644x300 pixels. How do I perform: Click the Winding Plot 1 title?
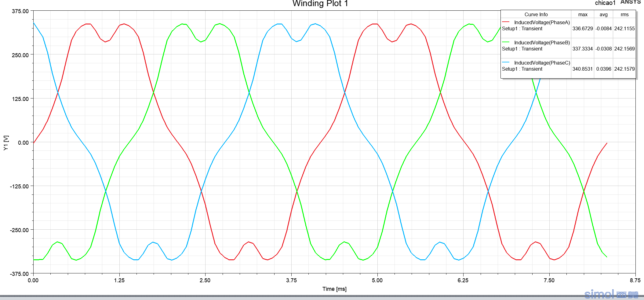[x=320, y=3]
